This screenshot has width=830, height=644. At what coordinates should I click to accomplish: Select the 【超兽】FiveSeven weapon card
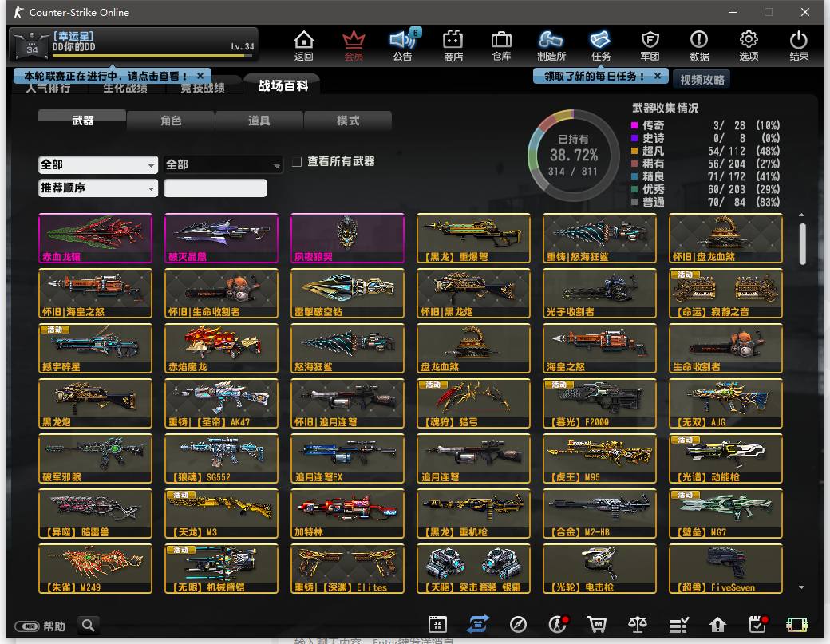click(x=725, y=568)
